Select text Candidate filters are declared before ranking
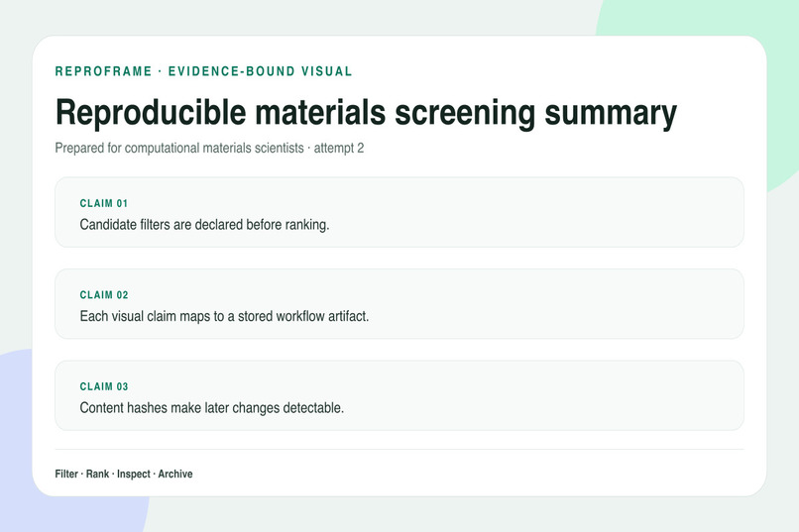 (x=204, y=225)
